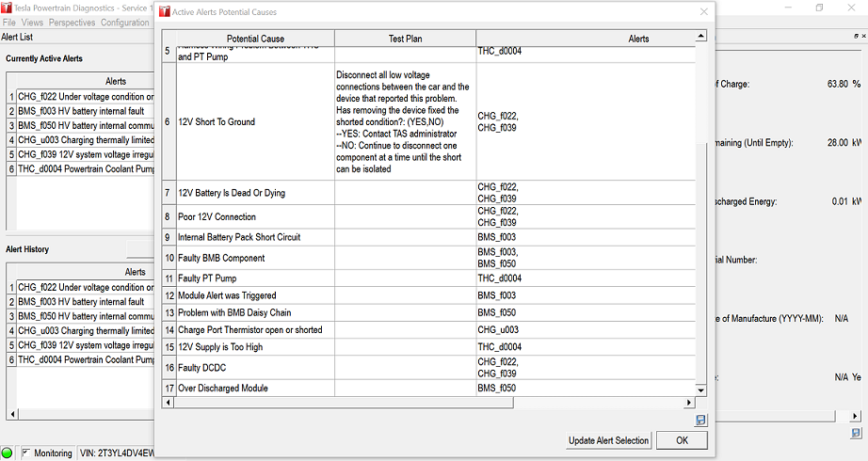Open the File menu
The height and width of the screenshot is (461, 868).
click(x=9, y=23)
